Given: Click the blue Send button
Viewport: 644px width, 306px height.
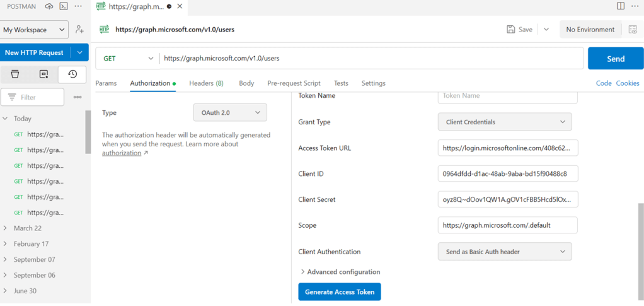Looking at the screenshot, I should (x=615, y=59).
